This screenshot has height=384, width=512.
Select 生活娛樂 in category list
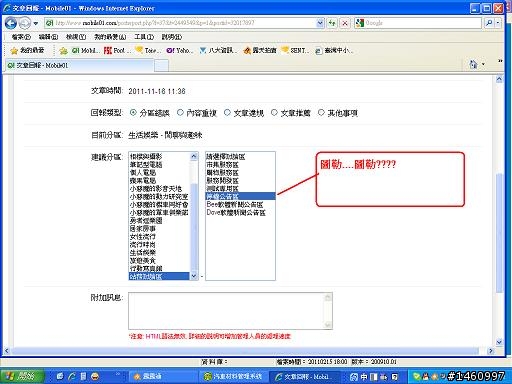159,252
